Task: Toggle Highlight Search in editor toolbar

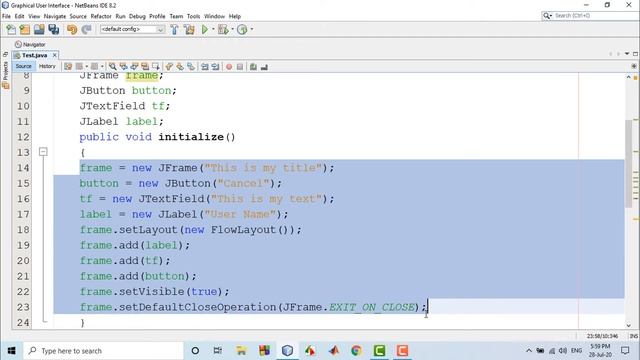Action: click(145, 67)
